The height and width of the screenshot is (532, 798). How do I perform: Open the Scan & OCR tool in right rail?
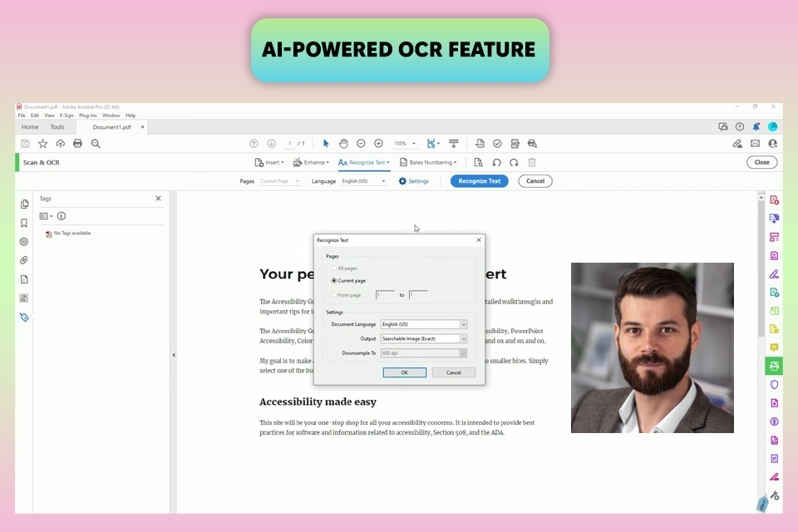tap(774, 366)
